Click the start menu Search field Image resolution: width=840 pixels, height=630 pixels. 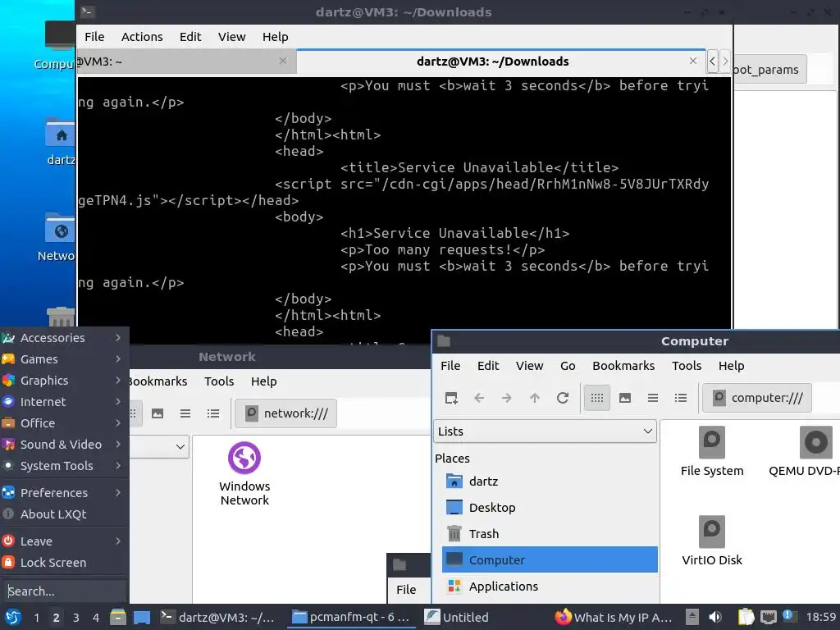(64, 591)
